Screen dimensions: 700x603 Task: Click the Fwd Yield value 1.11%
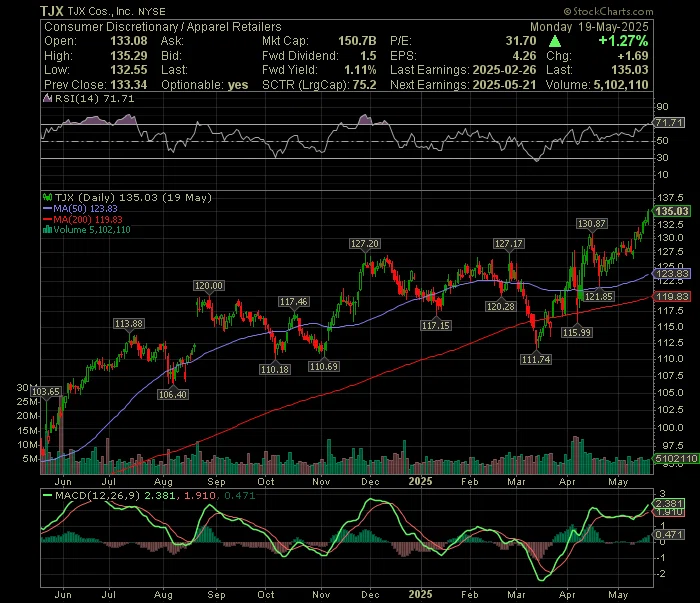pos(360,70)
